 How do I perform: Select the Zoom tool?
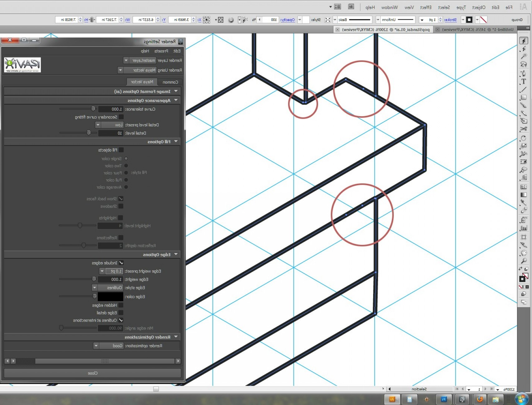click(524, 260)
